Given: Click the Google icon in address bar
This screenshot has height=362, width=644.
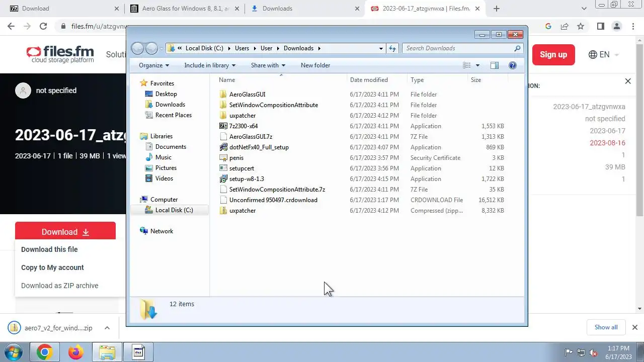Looking at the screenshot, I should pos(548,26).
